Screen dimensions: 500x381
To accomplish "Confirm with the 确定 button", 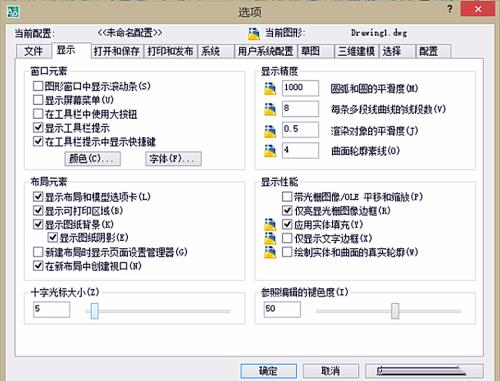I will coord(269,371).
